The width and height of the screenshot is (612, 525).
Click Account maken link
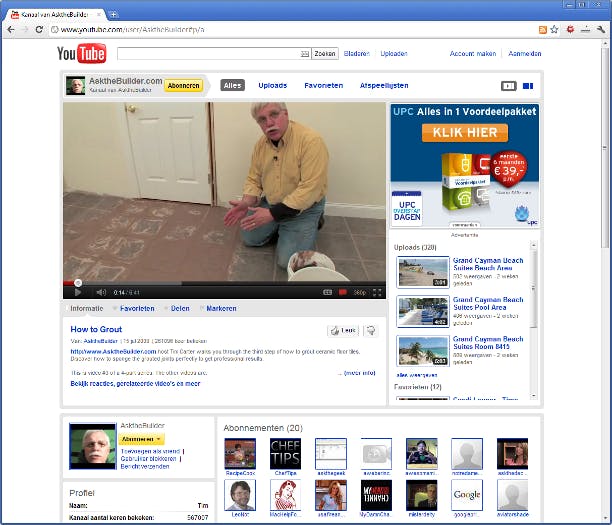[473, 53]
